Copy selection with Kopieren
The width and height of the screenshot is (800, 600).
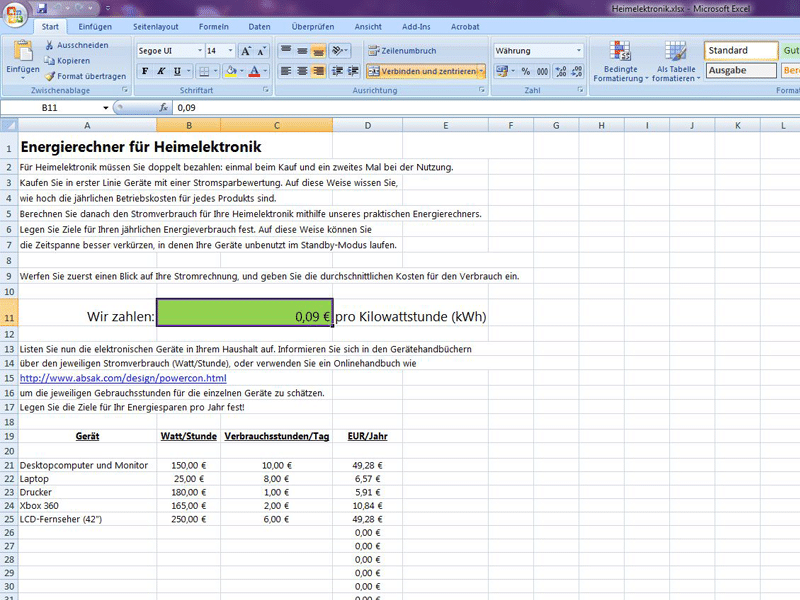click(x=67, y=60)
